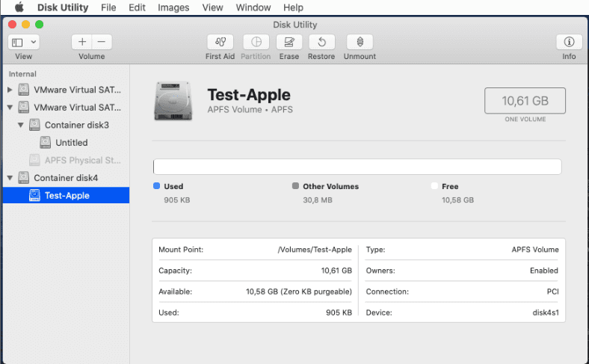Click the APFS Volume type value
Viewport: 589px width, 364px height.
tap(535, 250)
